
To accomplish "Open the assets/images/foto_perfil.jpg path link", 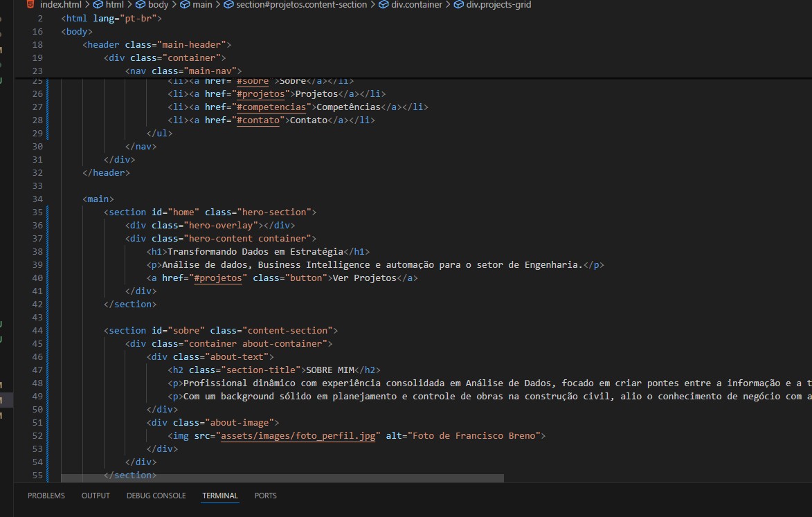I will click(x=298, y=436).
